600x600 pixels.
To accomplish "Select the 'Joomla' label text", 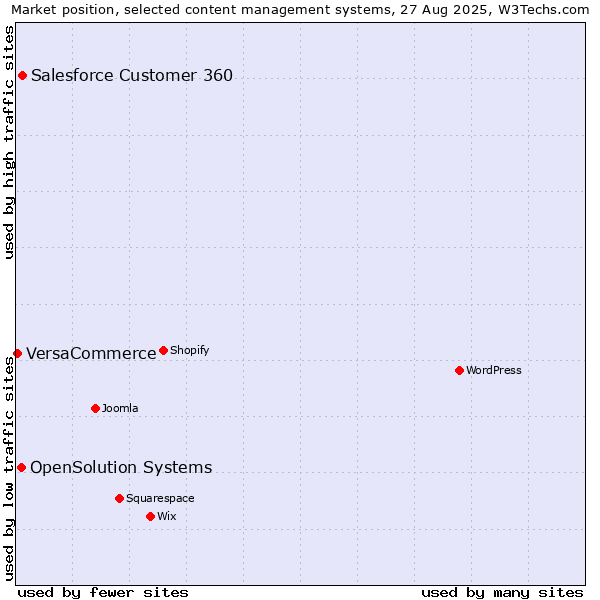I will pyautogui.click(x=120, y=408).
